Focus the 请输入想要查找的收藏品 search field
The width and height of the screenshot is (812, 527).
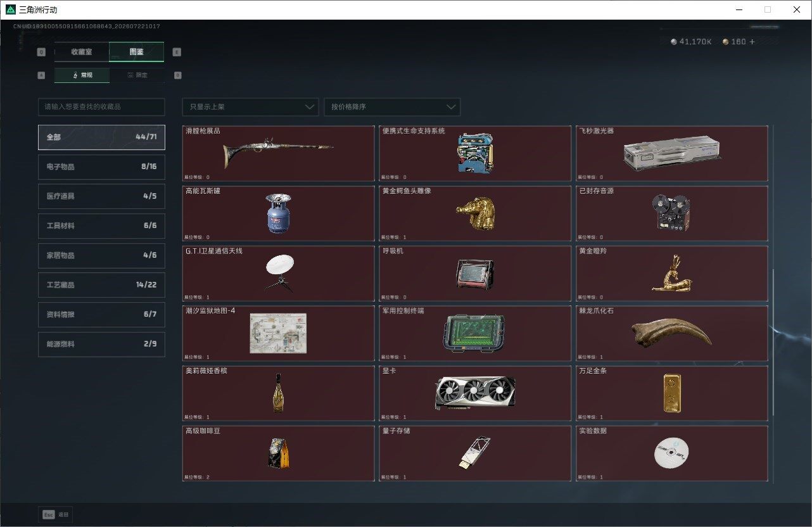[101, 107]
